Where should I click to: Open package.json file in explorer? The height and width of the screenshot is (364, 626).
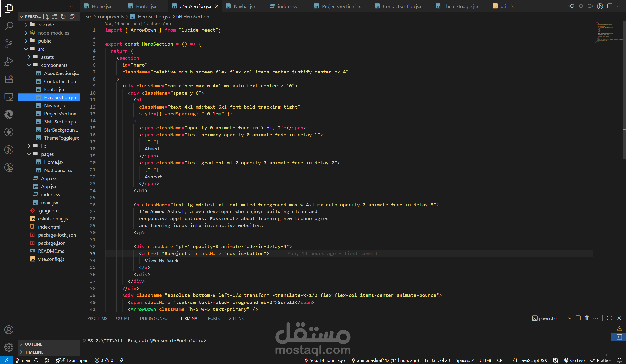[49, 243]
